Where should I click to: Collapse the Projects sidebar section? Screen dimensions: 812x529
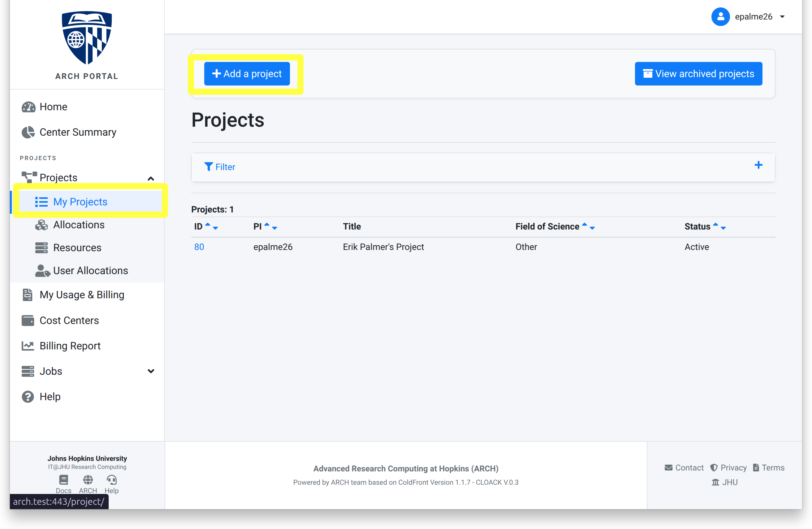click(x=151, y=179)
